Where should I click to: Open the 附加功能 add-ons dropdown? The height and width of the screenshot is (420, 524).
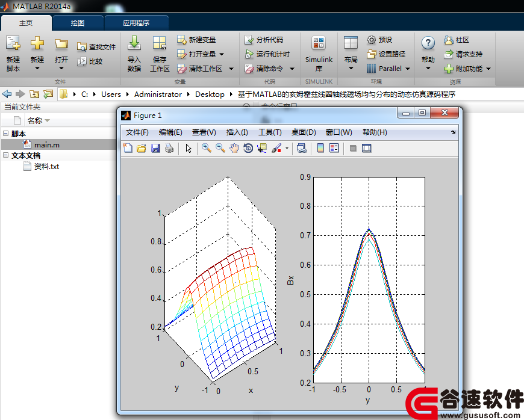pos(488,69)
